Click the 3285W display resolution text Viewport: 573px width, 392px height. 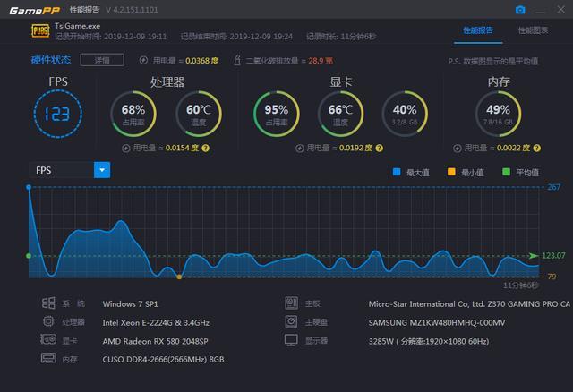[428, 341]
